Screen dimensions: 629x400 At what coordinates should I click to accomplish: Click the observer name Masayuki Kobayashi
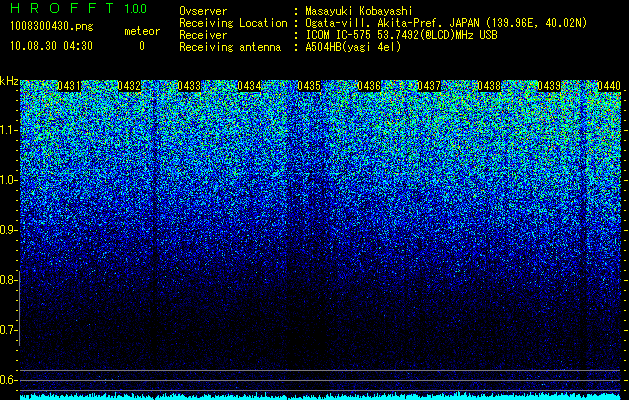click(359, 11)
